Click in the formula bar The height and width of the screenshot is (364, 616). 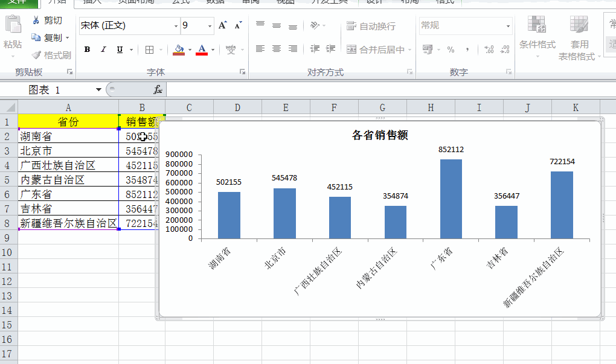coord(391,90)
